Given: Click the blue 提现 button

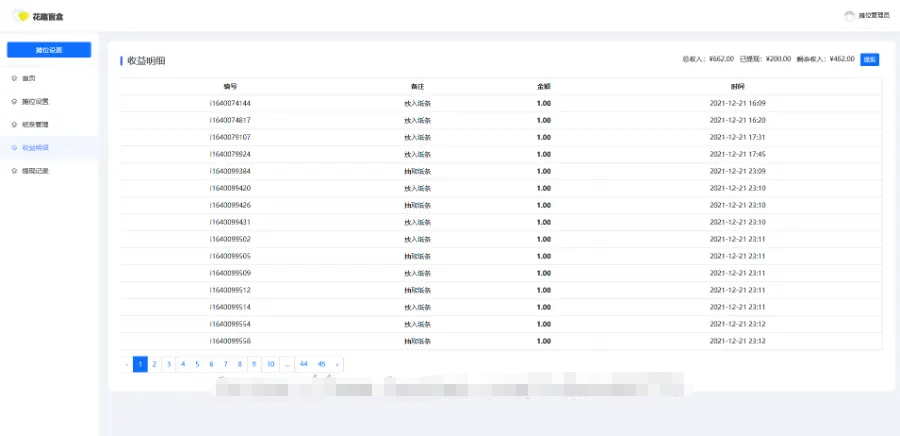Looking at the screenshot, I should tap(870, 59).
